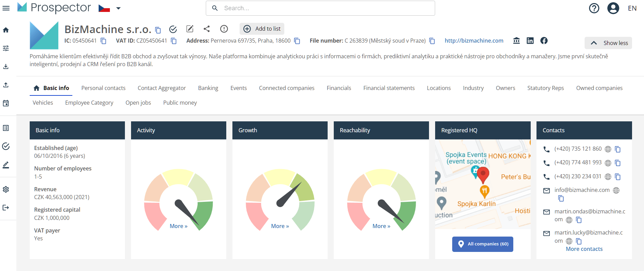Focus the Search input field
Image resolution: width=644 pixels, height=271 pixels.
point(320,8)
